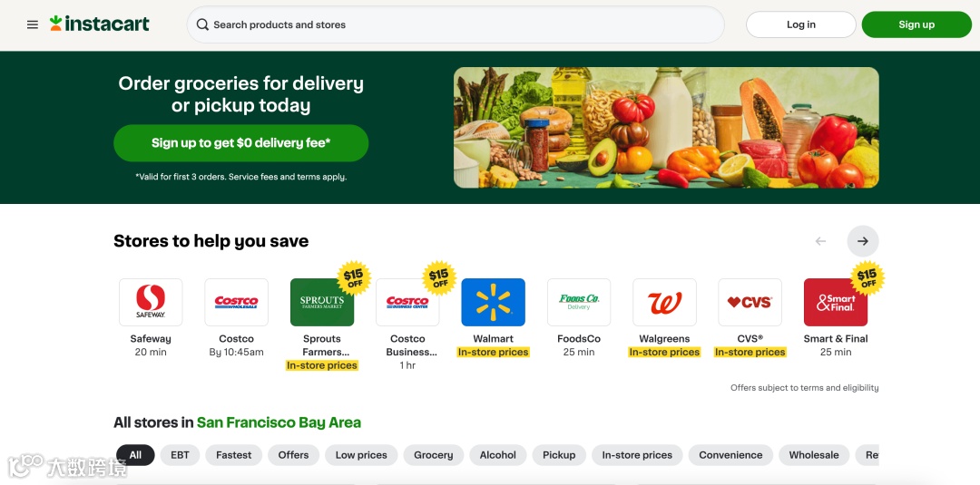The height and width of the screenshot is (485, 980).
Task: Click the Log in button
Action: click(800, 24)
